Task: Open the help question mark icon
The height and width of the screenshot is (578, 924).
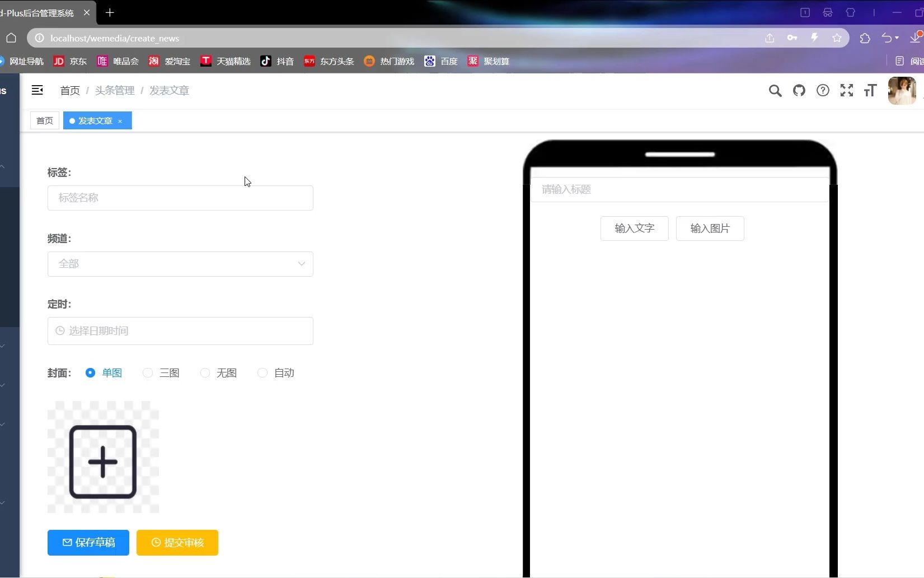Action: point(823,90)
